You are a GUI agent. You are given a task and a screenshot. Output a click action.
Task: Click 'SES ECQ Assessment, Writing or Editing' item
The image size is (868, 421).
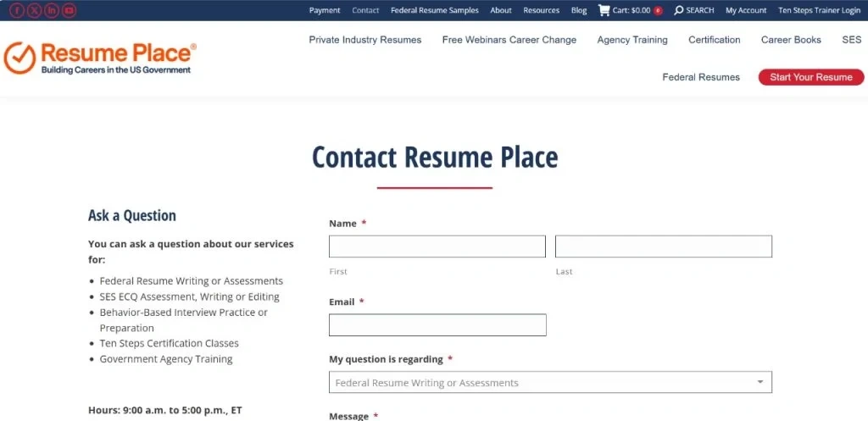coord(189,296)
